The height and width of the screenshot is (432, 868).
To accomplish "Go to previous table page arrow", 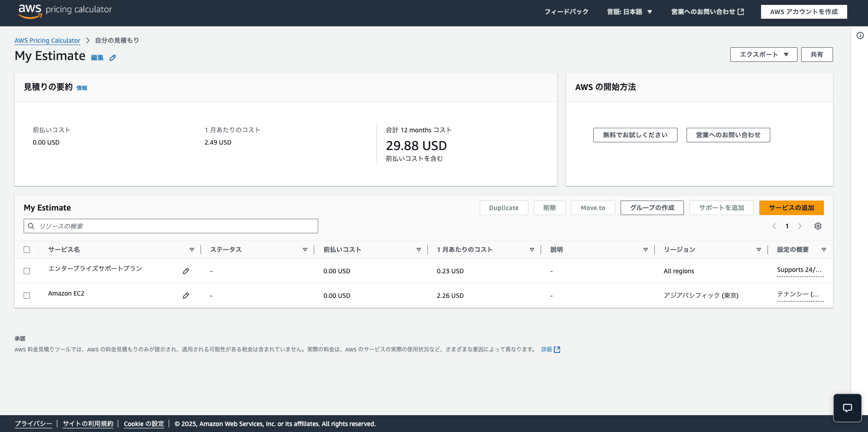I will point(774,226).
